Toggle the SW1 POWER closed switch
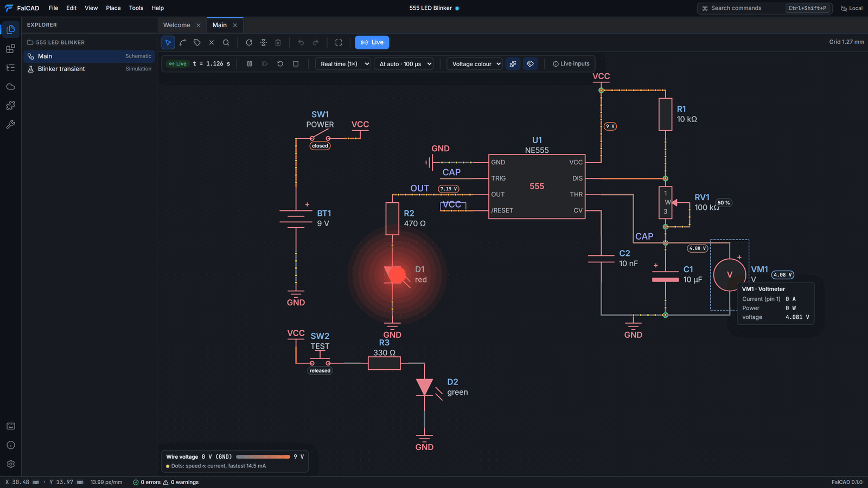 320,138
